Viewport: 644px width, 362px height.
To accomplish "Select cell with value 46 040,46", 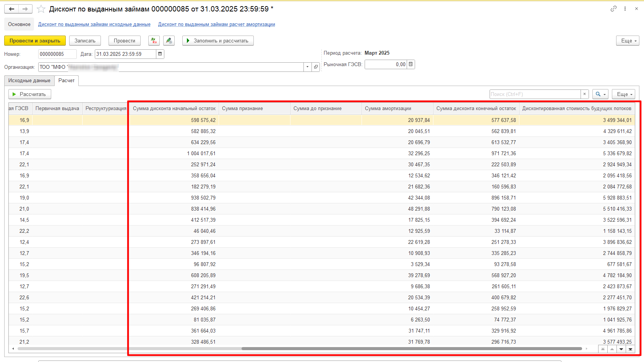I will 174,231.
